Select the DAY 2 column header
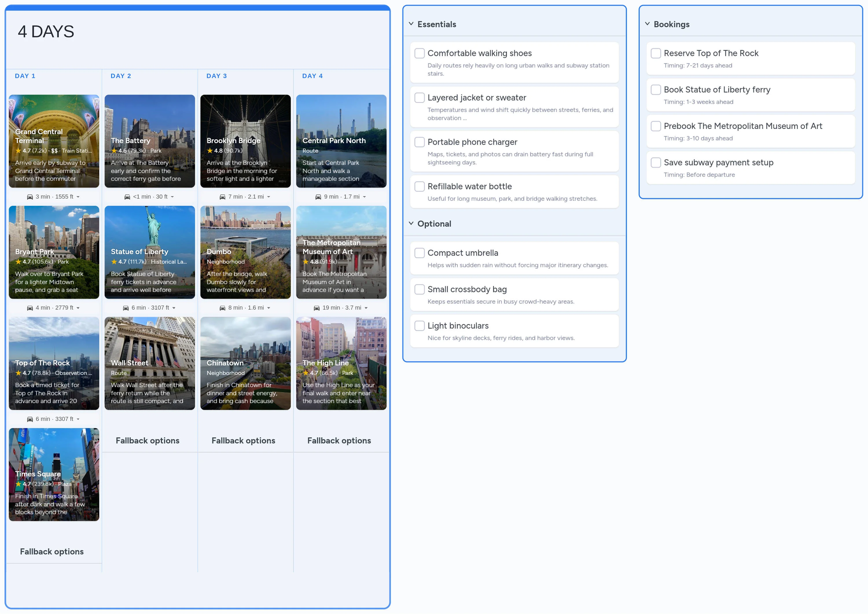Image resolution: width=868 pixels, height=614 pixels. point(121,76)
